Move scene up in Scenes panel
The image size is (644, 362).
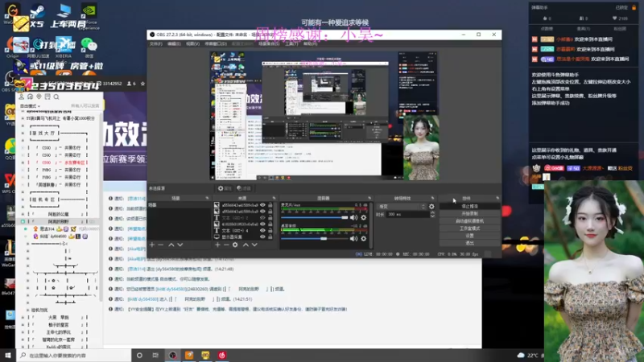(171, 245)
